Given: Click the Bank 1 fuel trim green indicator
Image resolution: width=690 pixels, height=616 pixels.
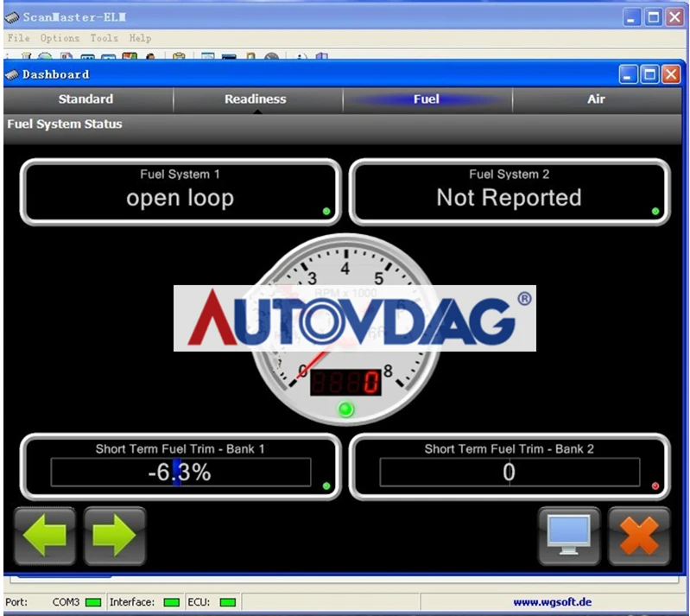Looking at the screenshot, I should click(x=326, y=486).
